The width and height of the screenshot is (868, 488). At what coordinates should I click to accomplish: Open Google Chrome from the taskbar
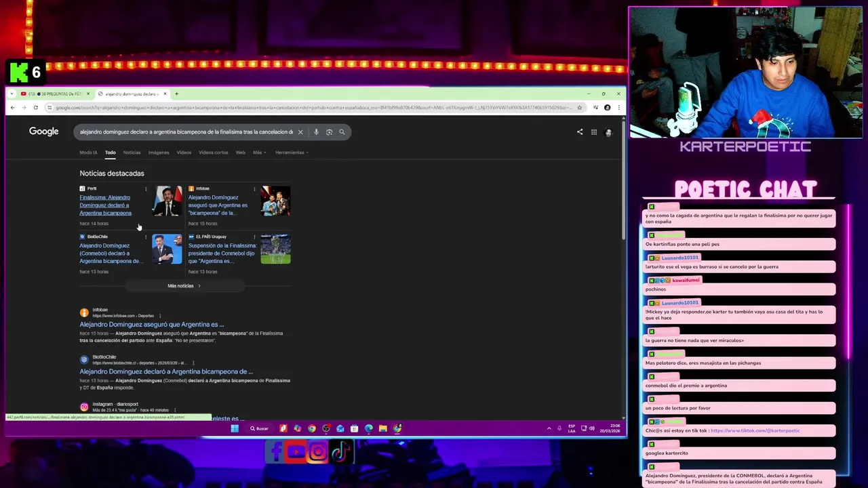312,428
